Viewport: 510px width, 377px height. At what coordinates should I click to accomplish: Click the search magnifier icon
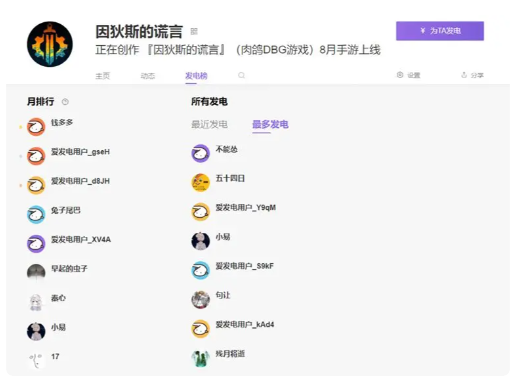pyautogui.click(x=241, y=76)
